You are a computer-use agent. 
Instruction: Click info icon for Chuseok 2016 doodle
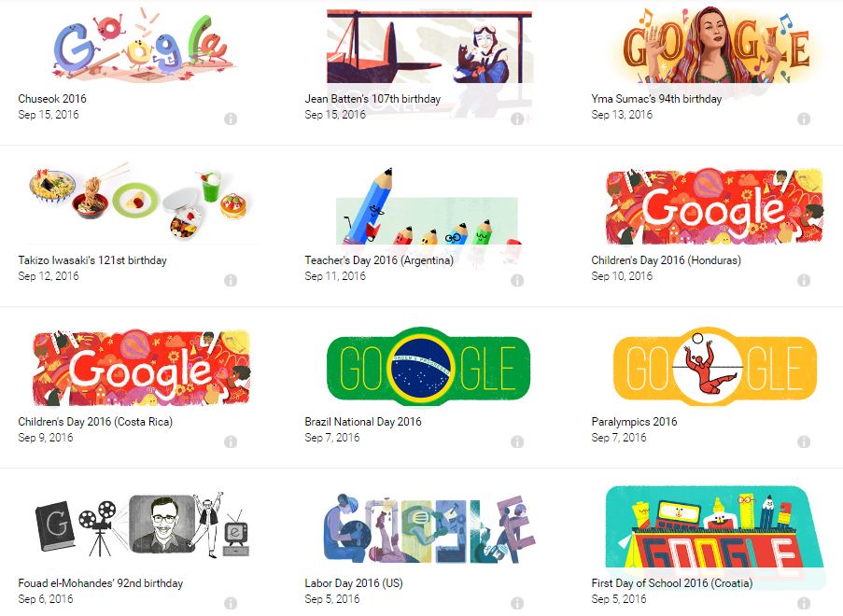coord(231,119)
